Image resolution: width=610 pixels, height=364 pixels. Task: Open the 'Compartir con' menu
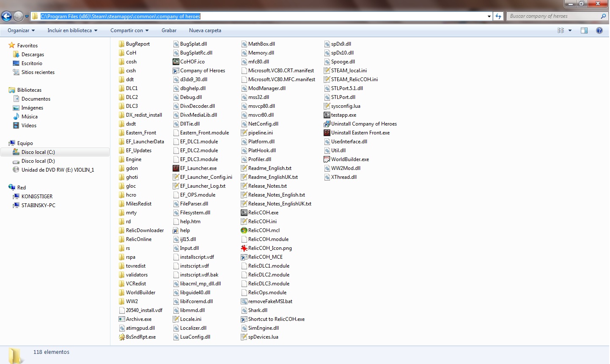tap(129, 30)
